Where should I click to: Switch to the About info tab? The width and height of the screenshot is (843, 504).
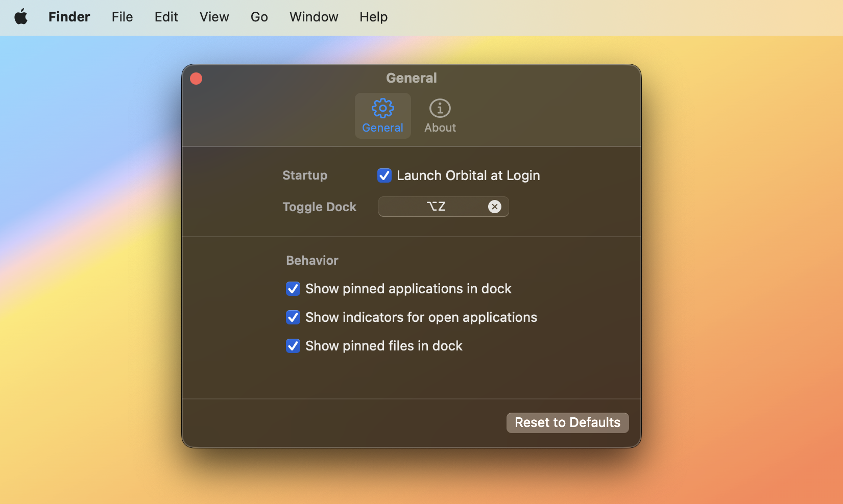[x=440, y=116]
